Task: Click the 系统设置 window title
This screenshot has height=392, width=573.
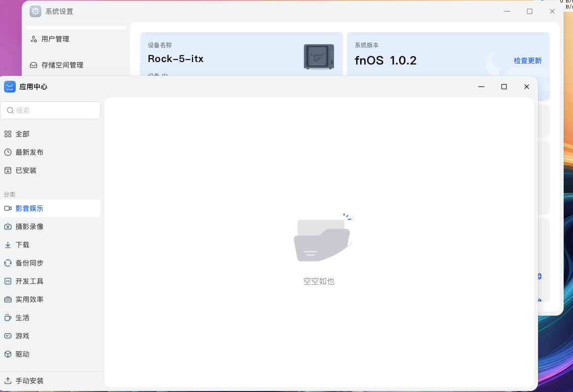Action: tap(59, 11)
